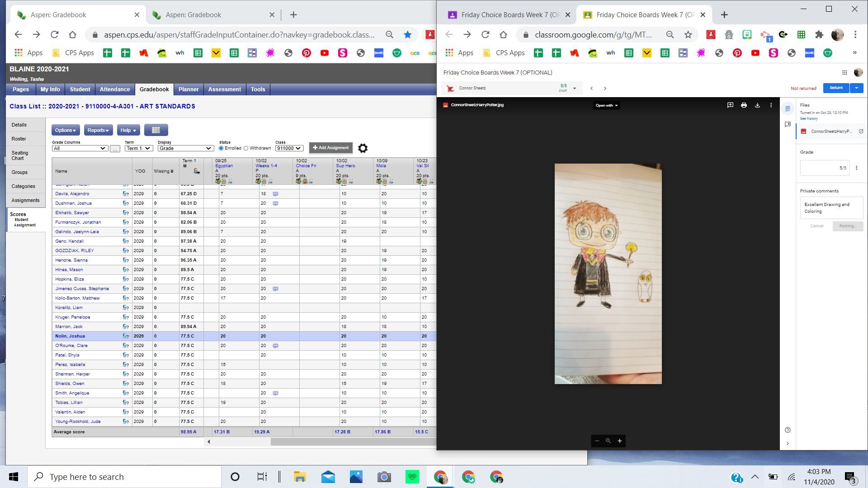The width and height of the screenshot is (868, 488).
Task: Open the comment bank side panel icon
Action: (x=788, y=124)
